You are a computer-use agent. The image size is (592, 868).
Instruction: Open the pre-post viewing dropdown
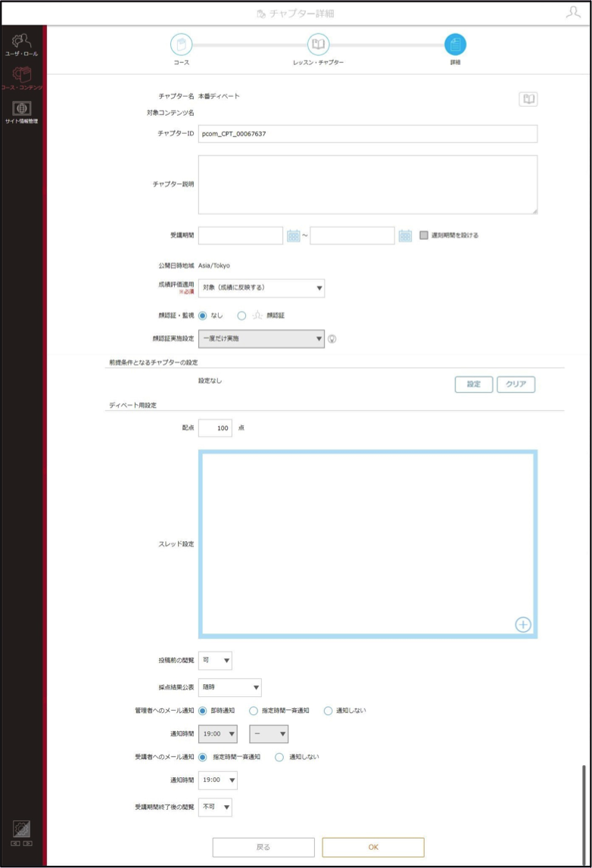pos(216,661)
